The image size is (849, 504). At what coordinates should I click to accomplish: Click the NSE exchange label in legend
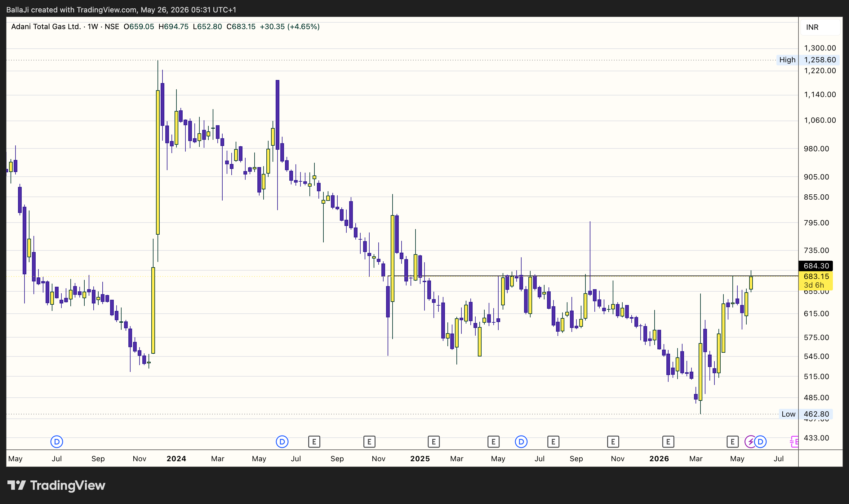click(112, 26)
